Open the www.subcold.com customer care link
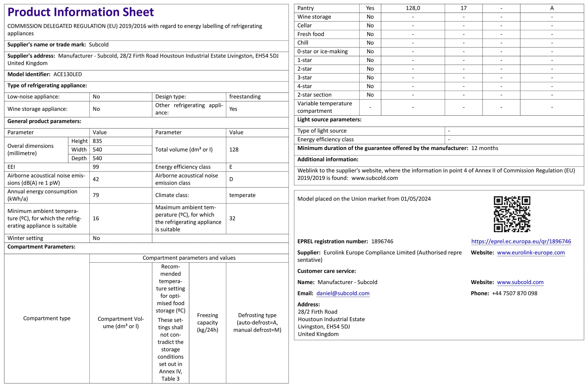This screenshot has height=387, width=588. [520, 282]
